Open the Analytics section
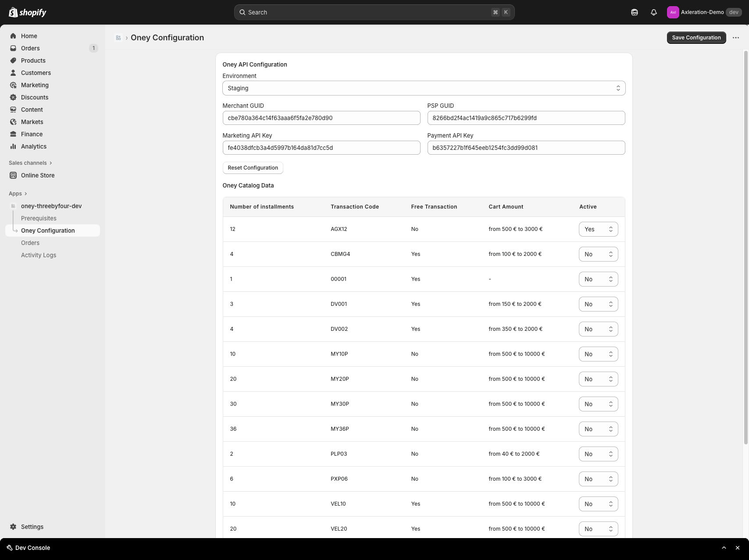Screen dimensions: 749x560 [34, 146]
